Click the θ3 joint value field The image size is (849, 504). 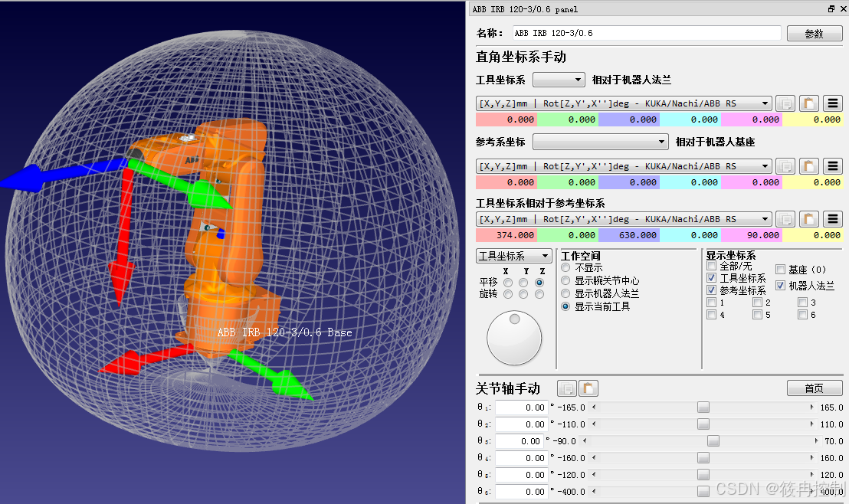point(519,441)
